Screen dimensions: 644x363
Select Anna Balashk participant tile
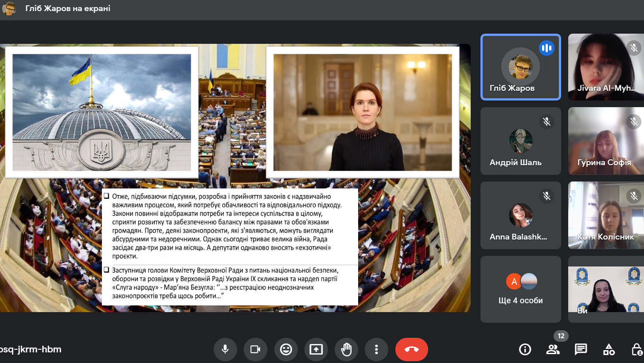[x=521, y=215]
